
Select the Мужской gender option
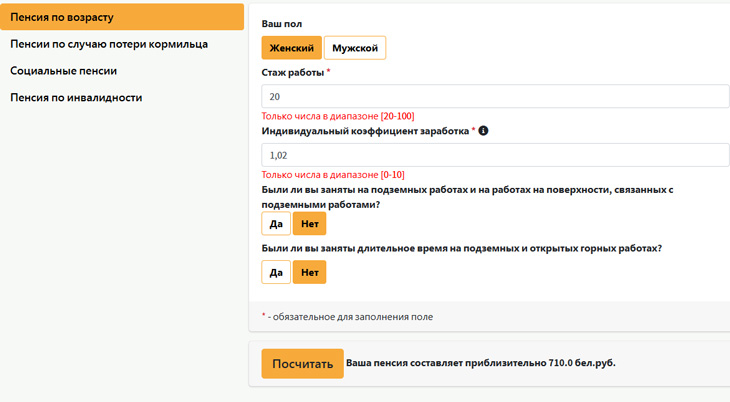(355, 48)
